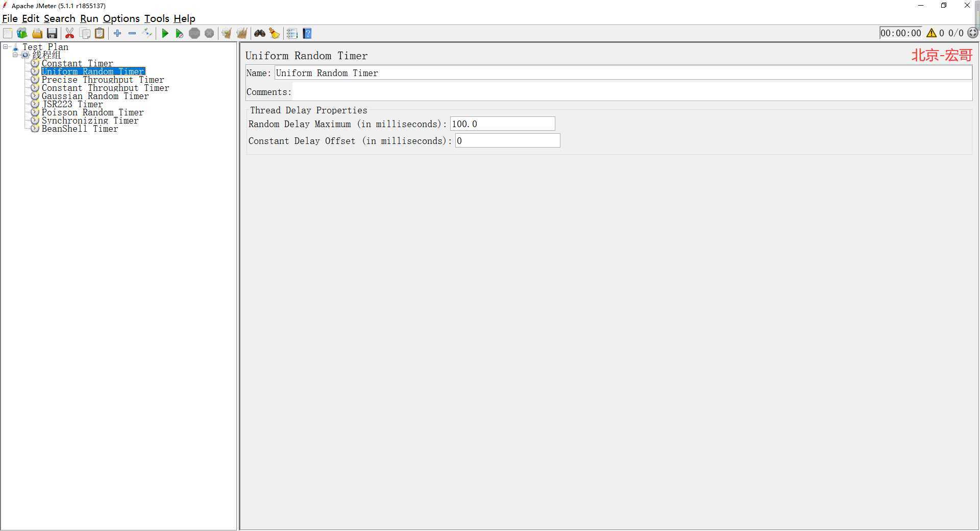Viewport: 980px width, 531px height.
Task: Select Constant Timer in the tree
Action: (x=77, y=63)
